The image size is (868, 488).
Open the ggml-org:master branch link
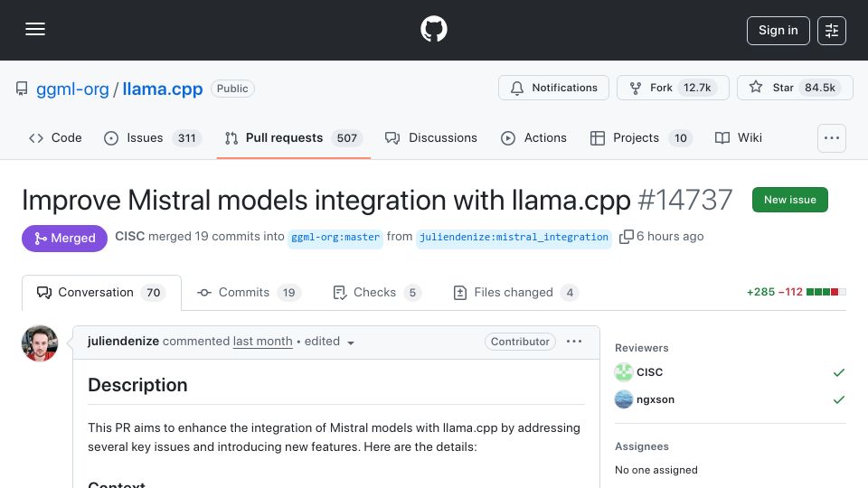pyautogui.click(x=335, y=238)
